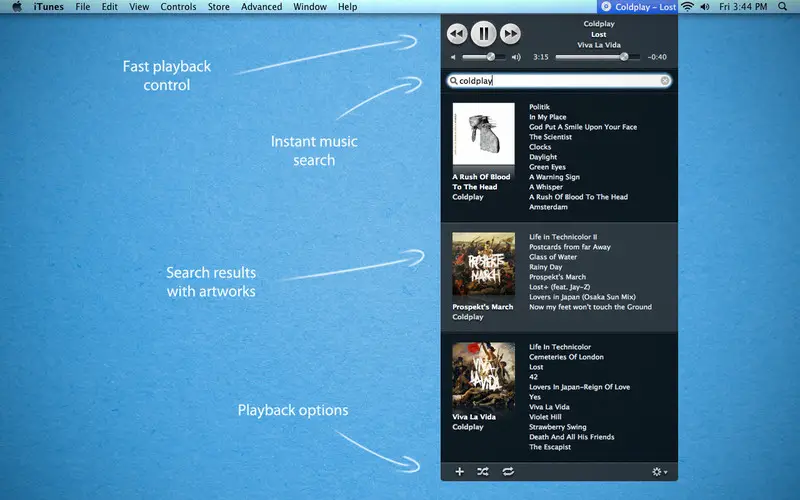
Task: Play Lost+ (feat. Jay-Z)
Action: click(559, 287)
